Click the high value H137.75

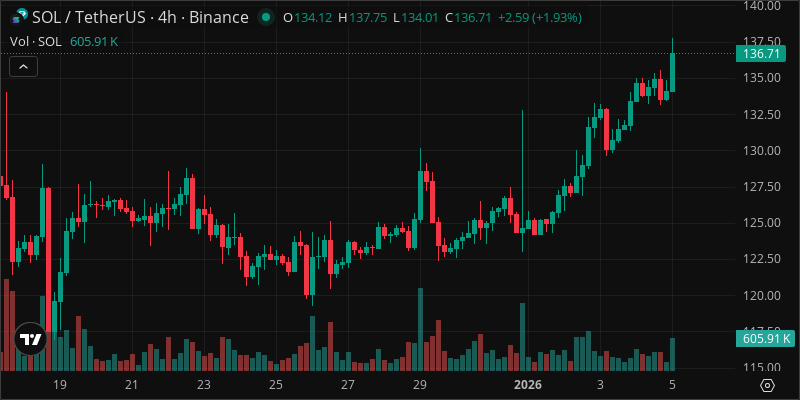tap(362, 18)
